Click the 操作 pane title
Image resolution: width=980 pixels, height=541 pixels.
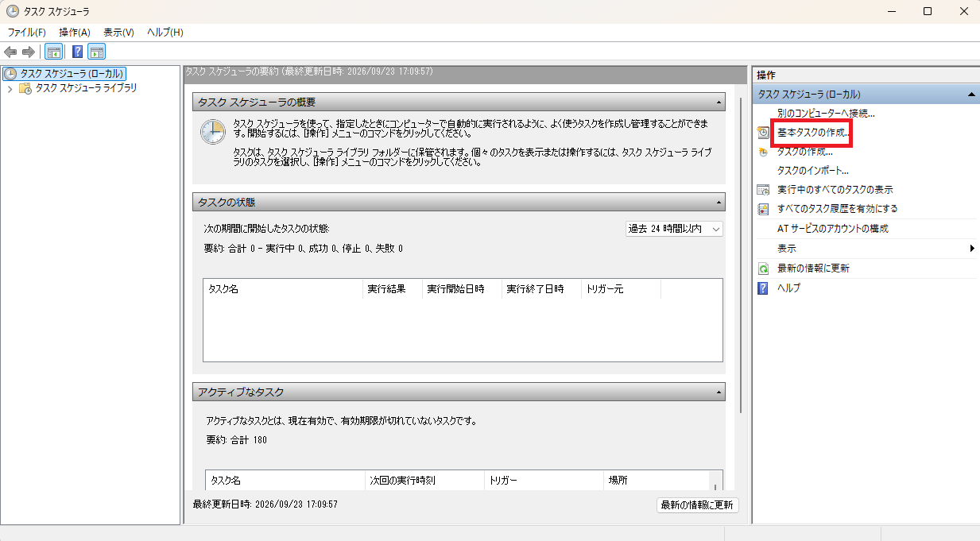[766, 75]
